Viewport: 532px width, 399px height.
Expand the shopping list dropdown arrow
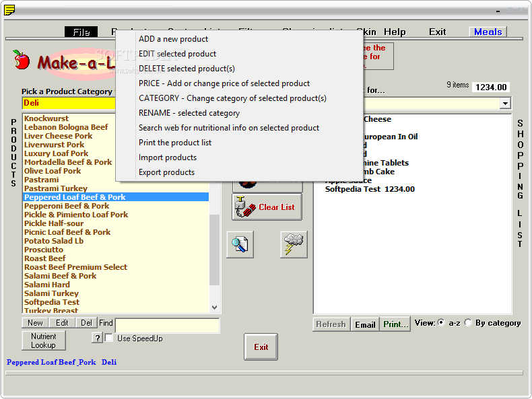pyautogui.click(x=505, y=103)
